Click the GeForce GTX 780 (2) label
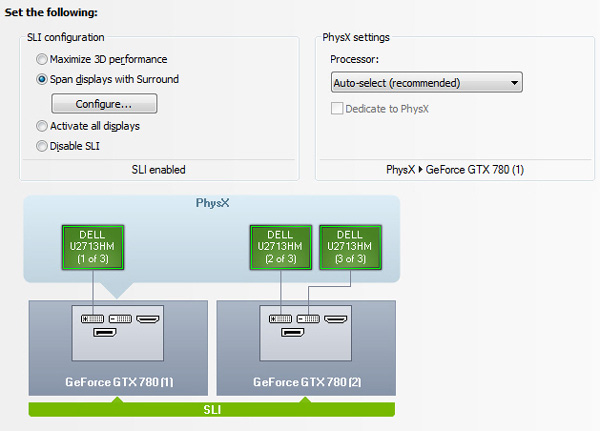 tap(306, 382)
